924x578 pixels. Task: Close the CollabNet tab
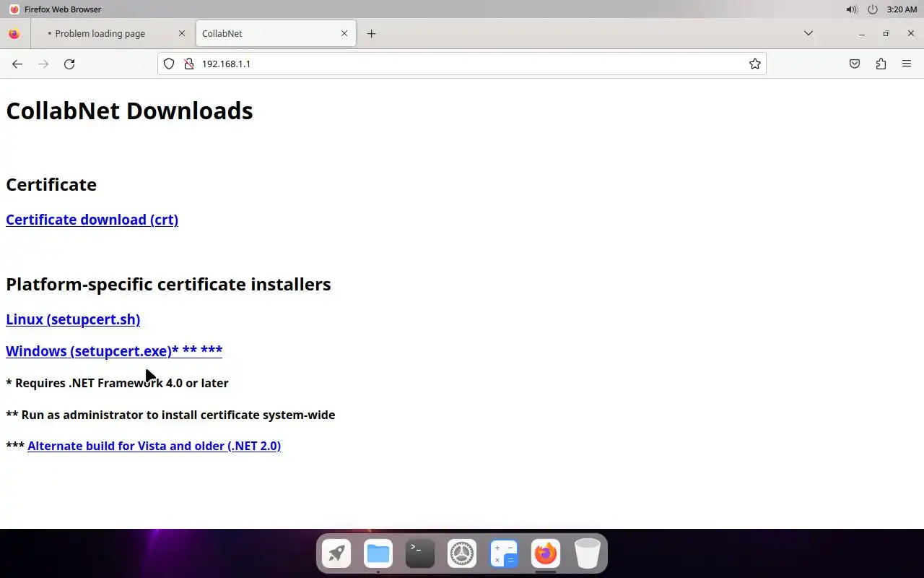344,33
